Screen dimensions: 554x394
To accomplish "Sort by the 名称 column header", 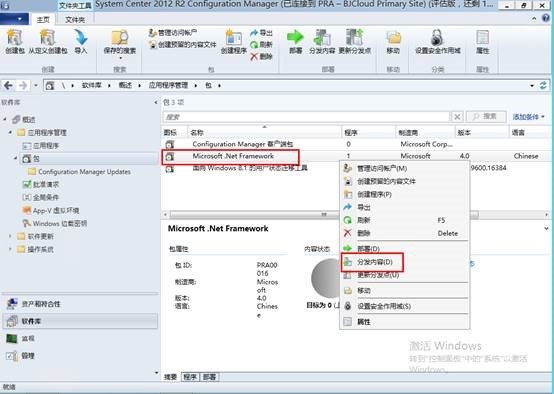I will (264, 133).
